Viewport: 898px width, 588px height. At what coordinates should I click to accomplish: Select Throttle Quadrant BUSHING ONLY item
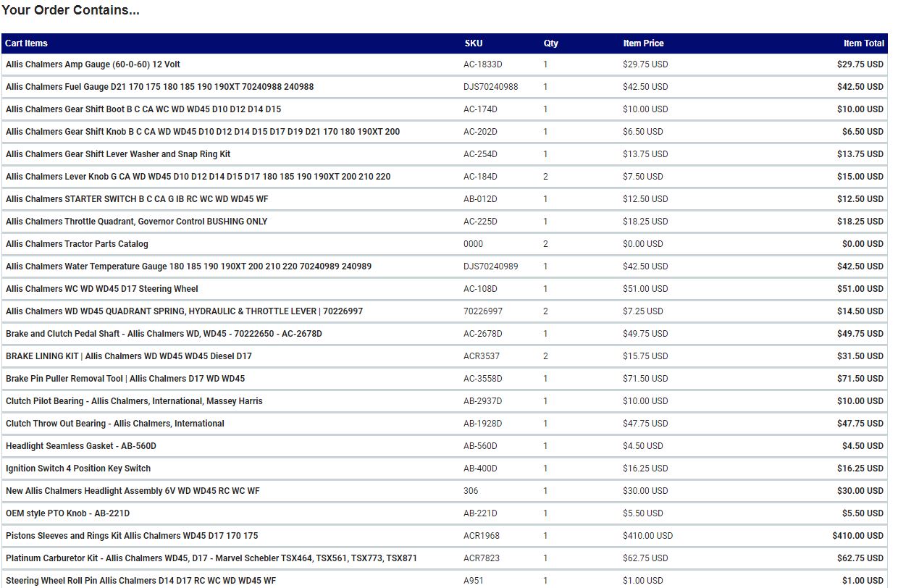click(x=137, y=222)
